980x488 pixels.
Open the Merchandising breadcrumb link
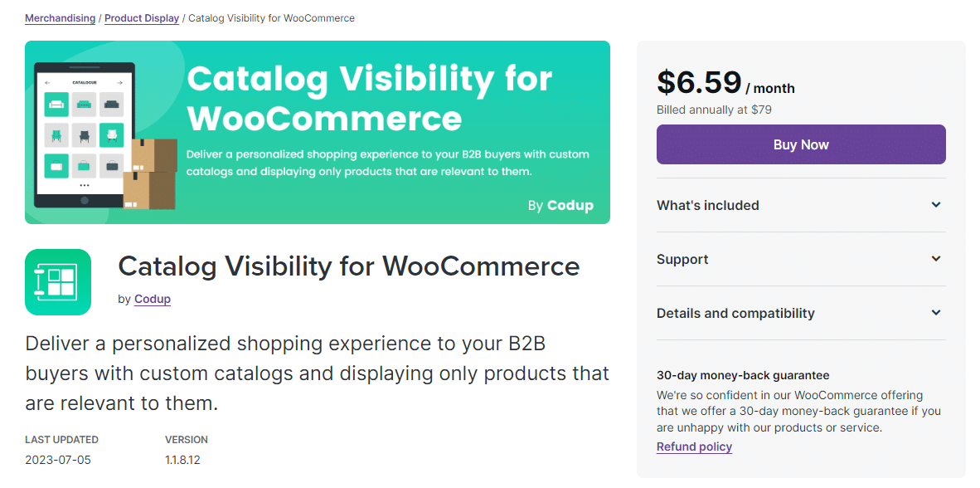coord(60,18)
